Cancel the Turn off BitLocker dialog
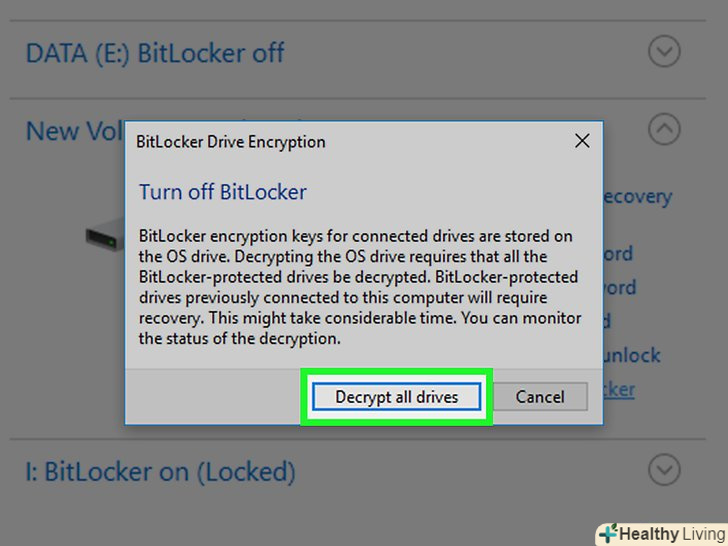The height and width of the screenshot is (546, 728). tap(540, 397)
